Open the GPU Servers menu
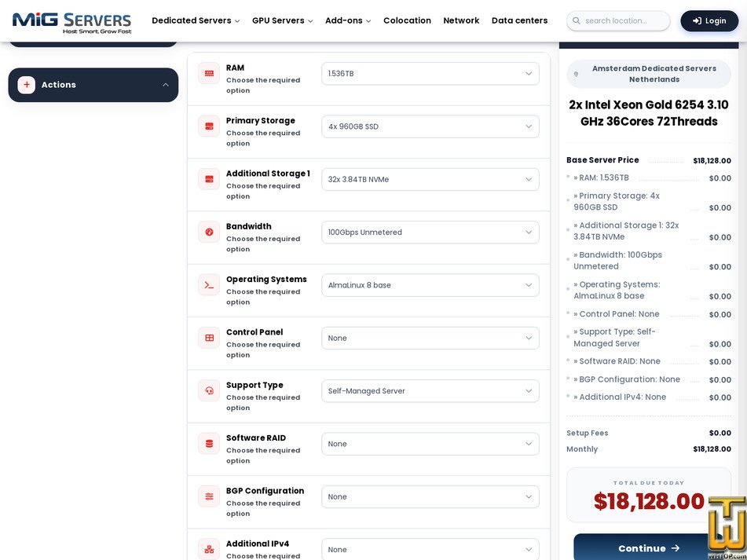The width and height of the screenshot is (747, 560). [x=283, y=20]
